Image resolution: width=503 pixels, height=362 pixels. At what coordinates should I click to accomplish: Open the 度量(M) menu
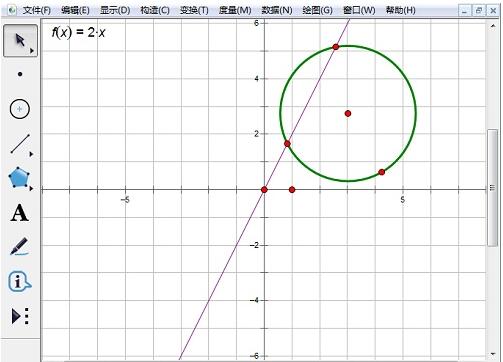click(235, 10)
